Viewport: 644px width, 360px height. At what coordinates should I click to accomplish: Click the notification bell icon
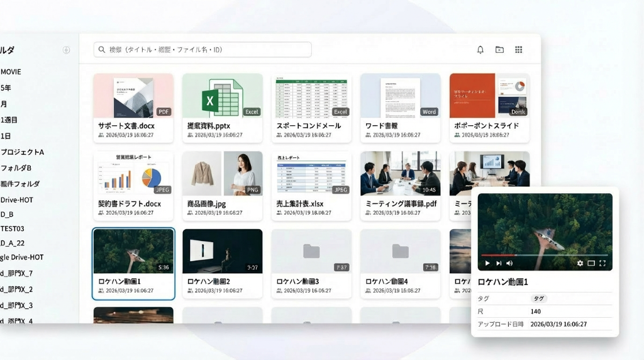coord(480,50)
